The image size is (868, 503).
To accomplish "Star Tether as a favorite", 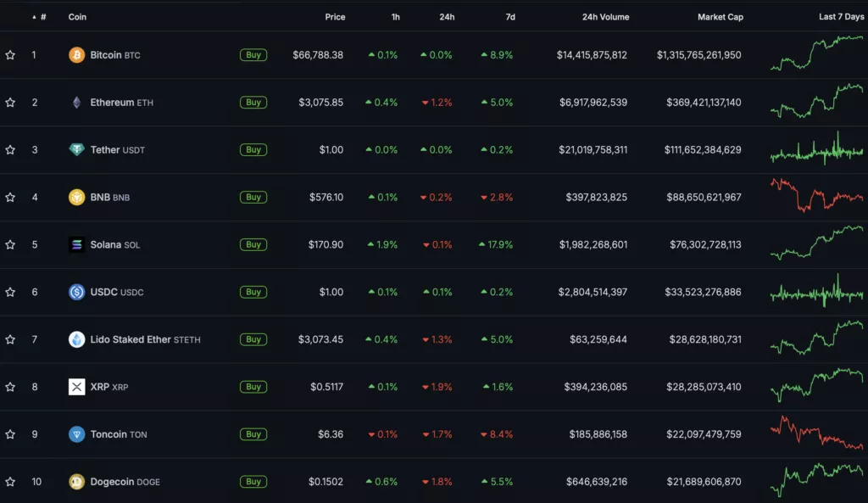I will 10,149.
